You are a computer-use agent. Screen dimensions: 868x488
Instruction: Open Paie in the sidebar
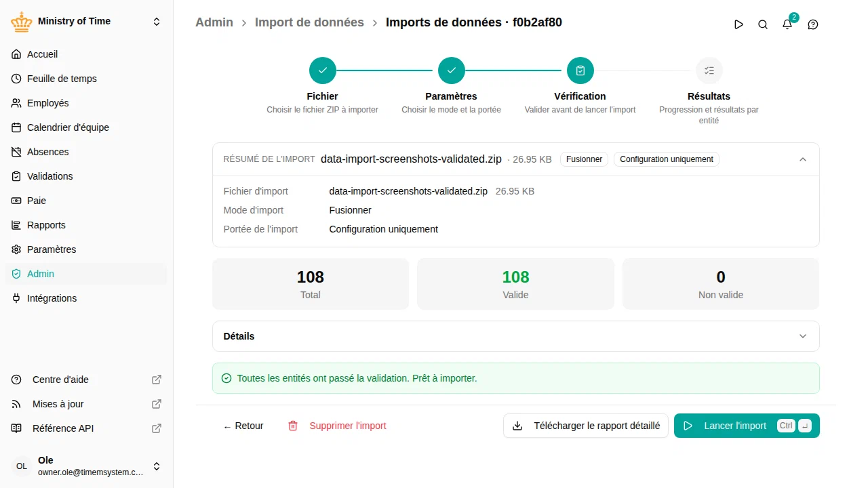(86, 201)
